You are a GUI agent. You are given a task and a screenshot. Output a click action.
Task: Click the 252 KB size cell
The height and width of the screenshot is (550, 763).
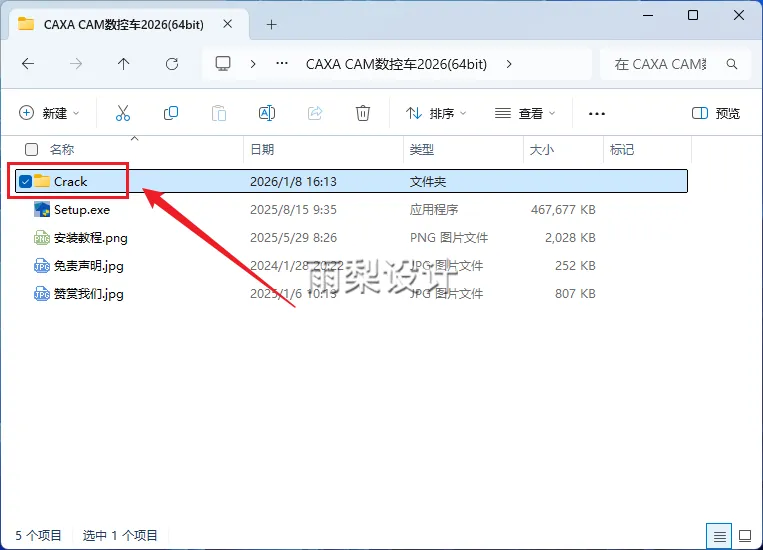point(575,266)
